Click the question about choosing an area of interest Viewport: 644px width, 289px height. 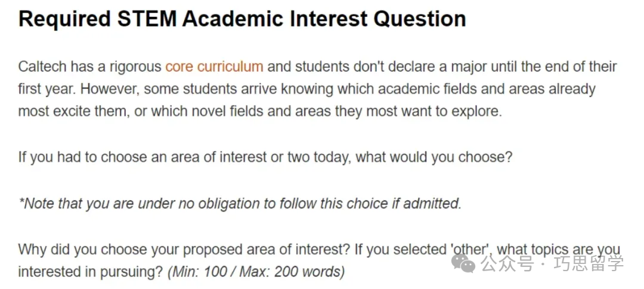tap(265, 158)
